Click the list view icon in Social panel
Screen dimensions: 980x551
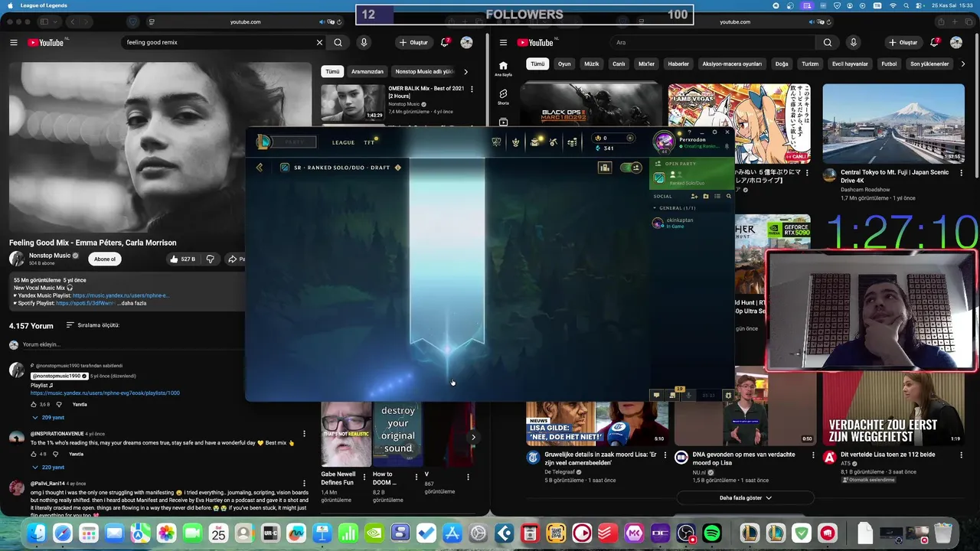[x=717, y=197]
